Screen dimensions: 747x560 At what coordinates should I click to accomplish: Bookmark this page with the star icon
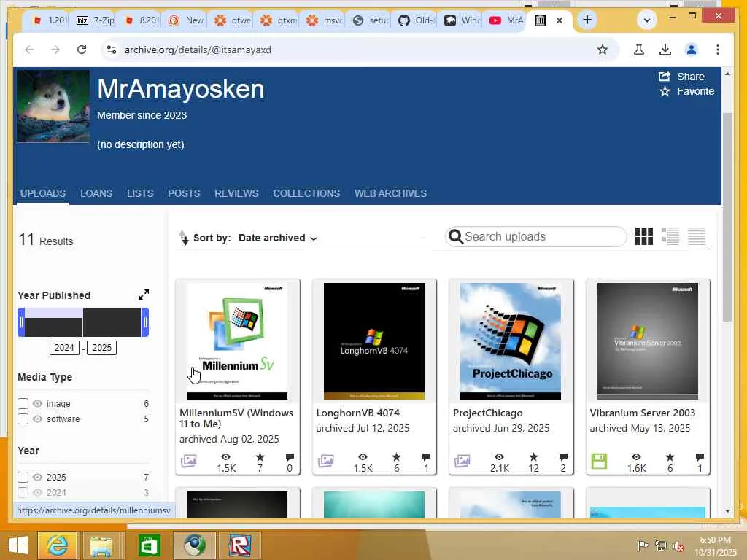[x=602, y=50]
